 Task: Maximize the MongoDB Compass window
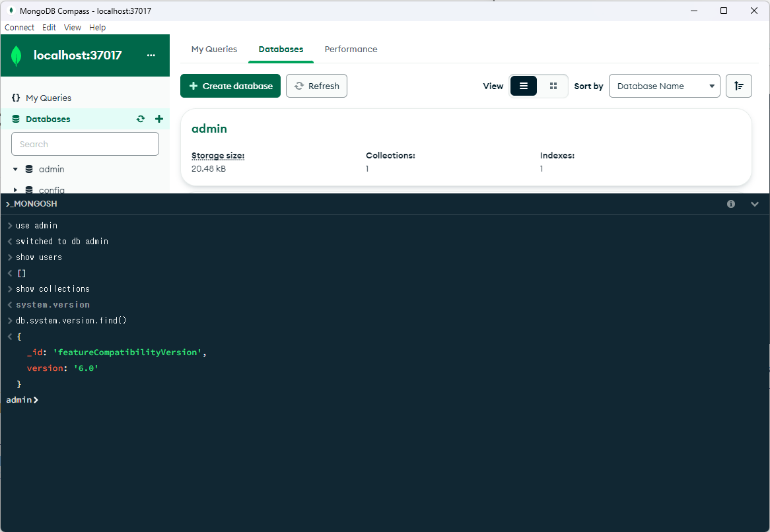[x=723, y=11]
